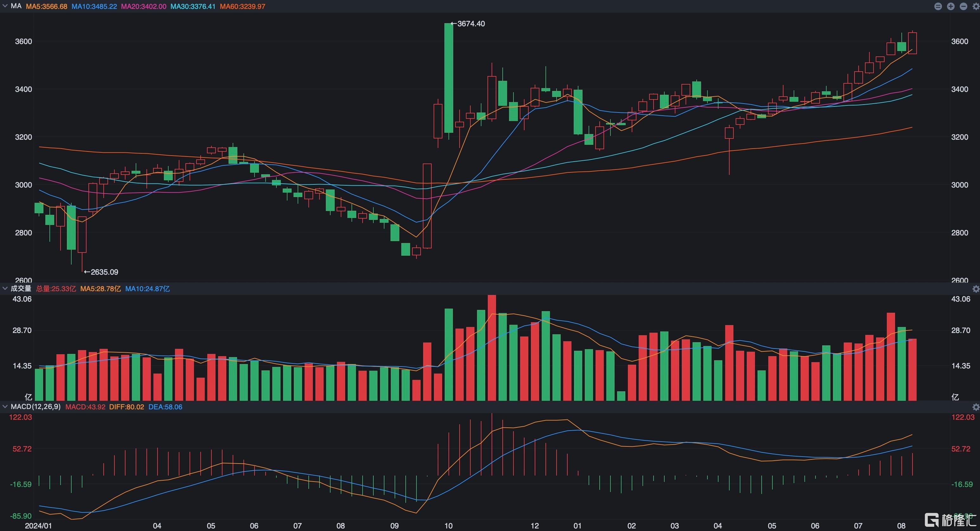Click the left 122.03 MACD axis label
This screenshot has height=531, width=980.
(x=21, y=417)
